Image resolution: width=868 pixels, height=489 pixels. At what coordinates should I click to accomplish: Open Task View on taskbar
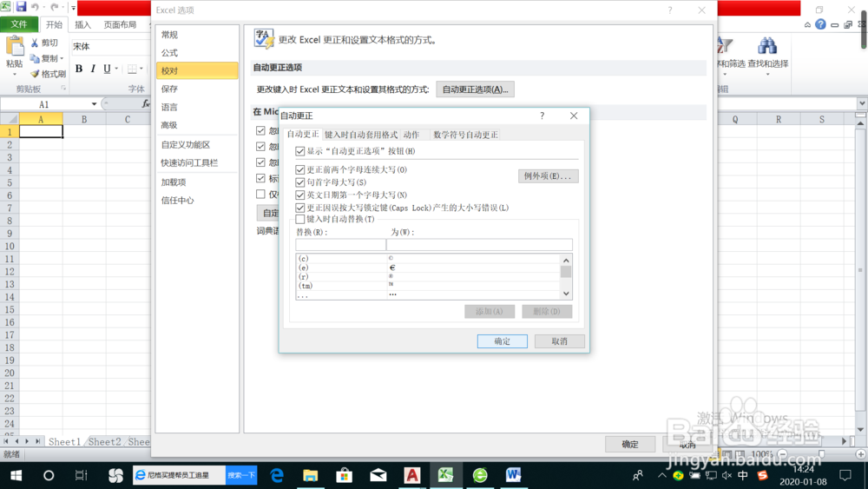coord(81,475)
